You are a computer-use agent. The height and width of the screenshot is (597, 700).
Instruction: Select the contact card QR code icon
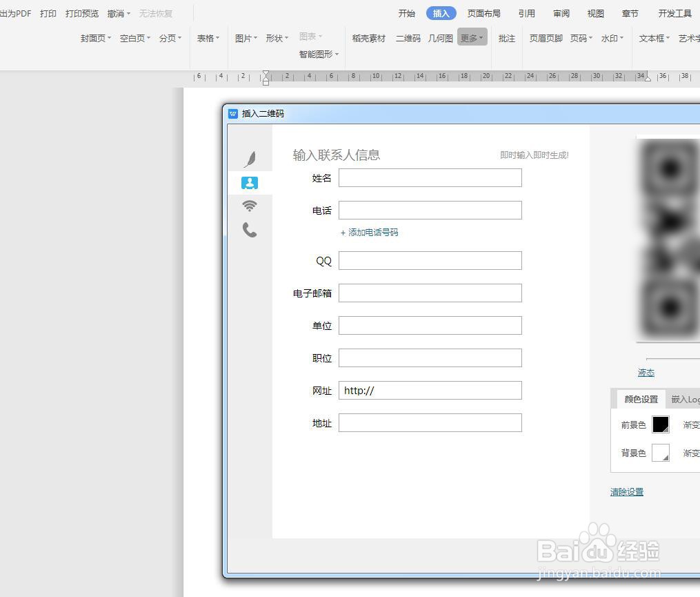[x=250, y=183]
